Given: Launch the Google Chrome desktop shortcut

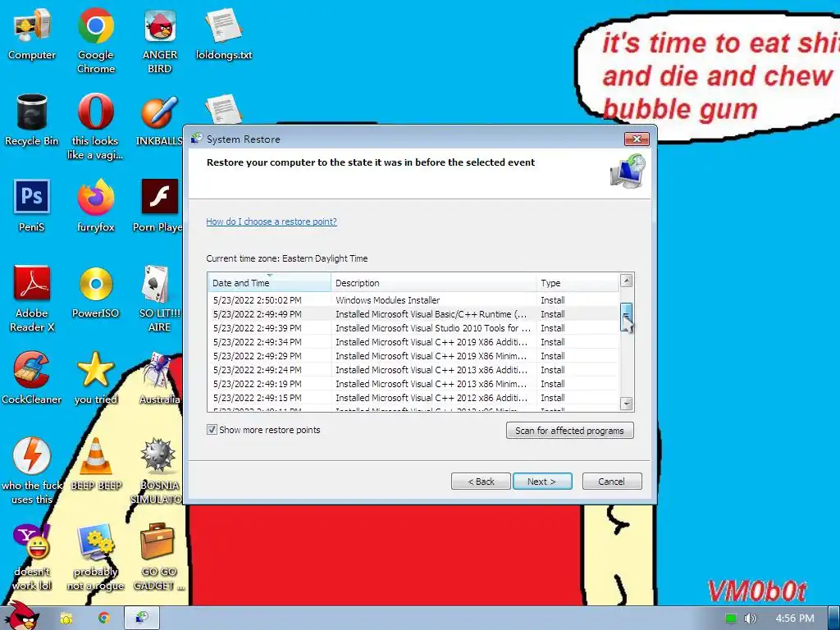Looking at the screenshot, I should (x=95, y=39).
